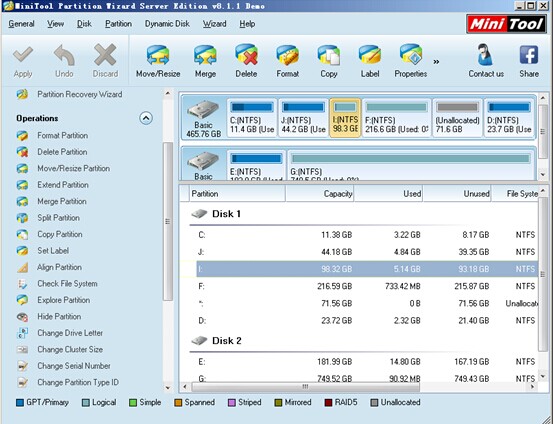Open the Partition menu

(118, 24)
